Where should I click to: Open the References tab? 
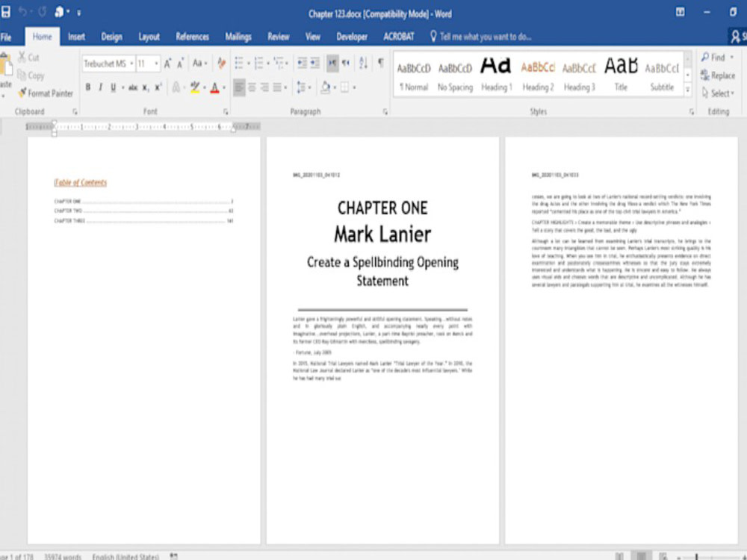[193, 37]
